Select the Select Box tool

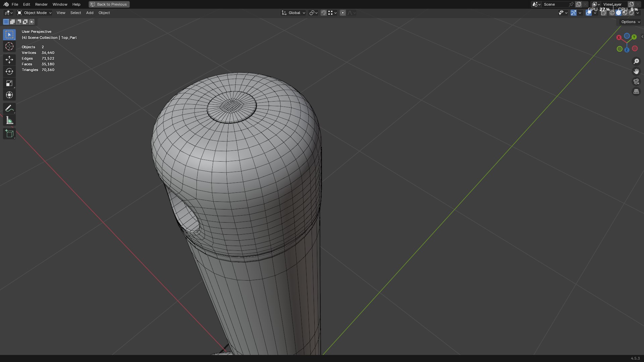(9, 35)
